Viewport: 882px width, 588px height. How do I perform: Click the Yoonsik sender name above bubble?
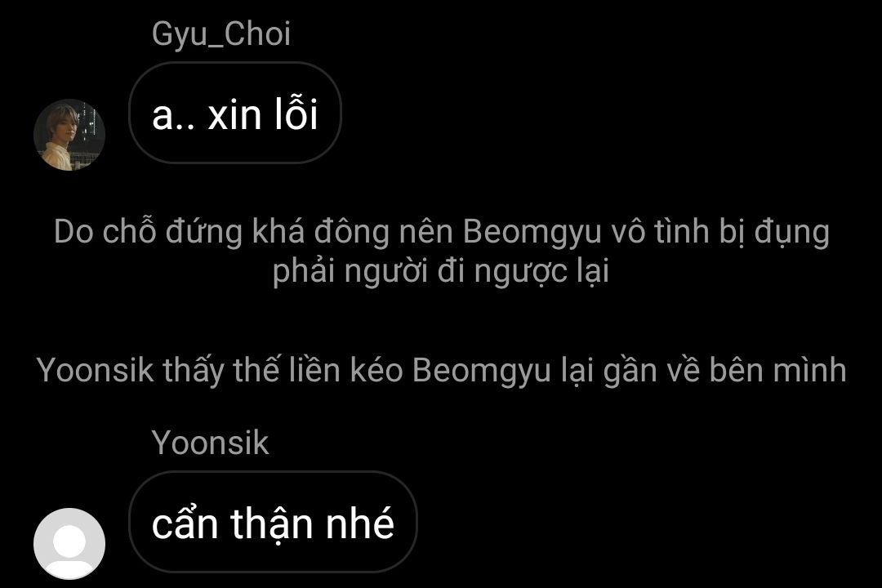[x=210, y=443]
